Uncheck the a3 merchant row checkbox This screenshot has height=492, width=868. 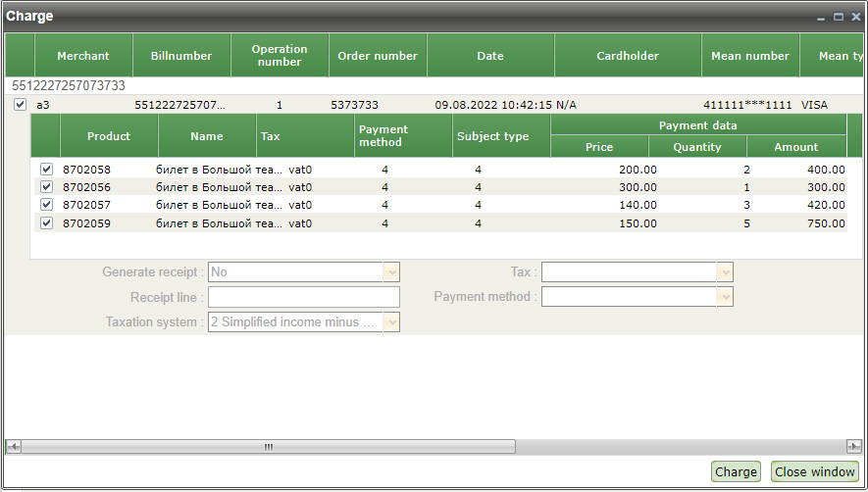(x=20, y=104)
